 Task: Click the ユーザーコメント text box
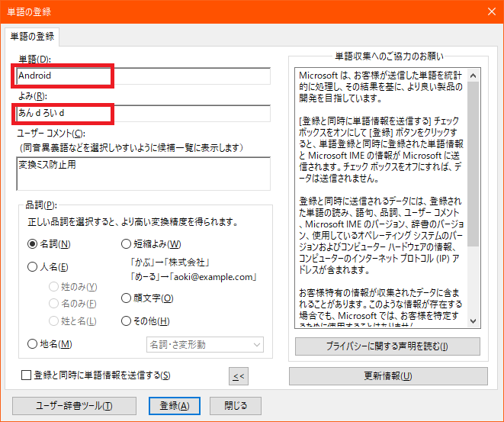coord(143,174)
